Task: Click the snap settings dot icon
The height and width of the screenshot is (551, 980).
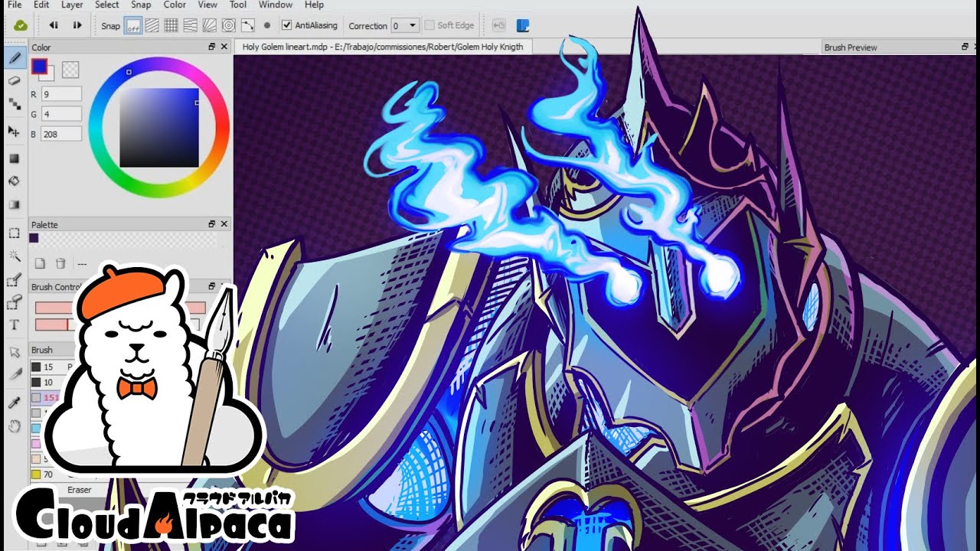Action: pos(267,25)
